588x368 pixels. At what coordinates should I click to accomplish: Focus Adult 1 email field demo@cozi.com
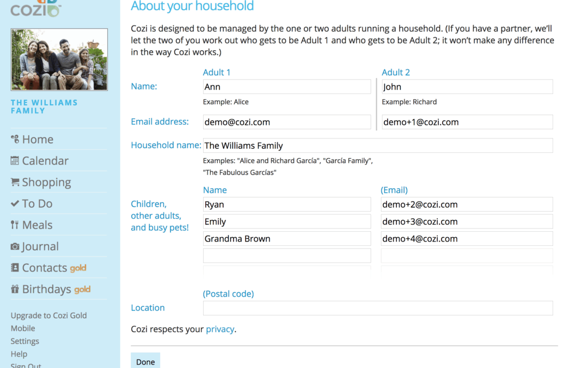(x=287, y=122)
